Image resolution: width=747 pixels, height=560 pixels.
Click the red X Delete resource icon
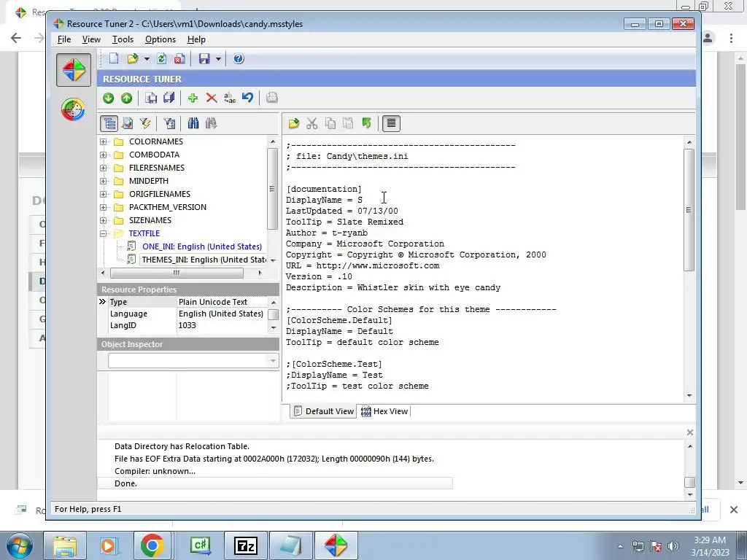(212, 98)
